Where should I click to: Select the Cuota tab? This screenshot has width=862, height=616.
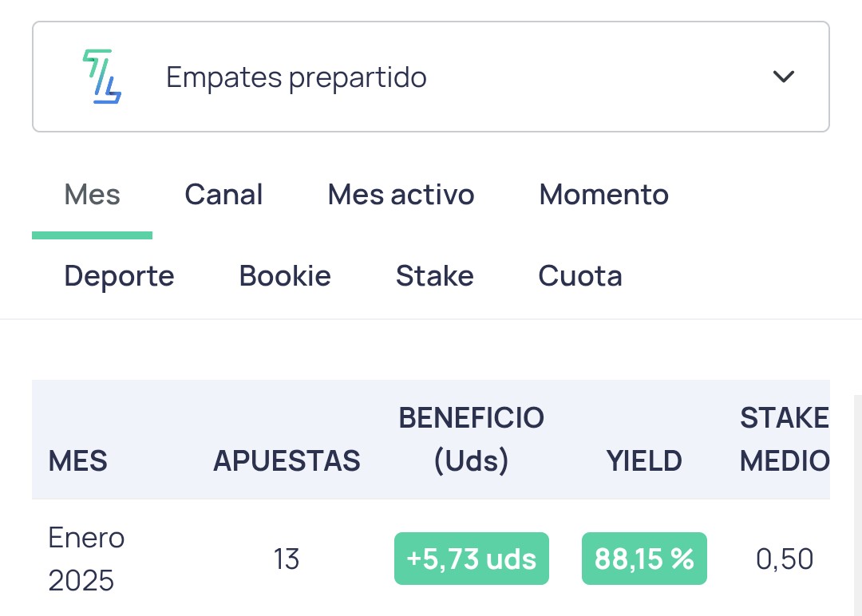580,276
